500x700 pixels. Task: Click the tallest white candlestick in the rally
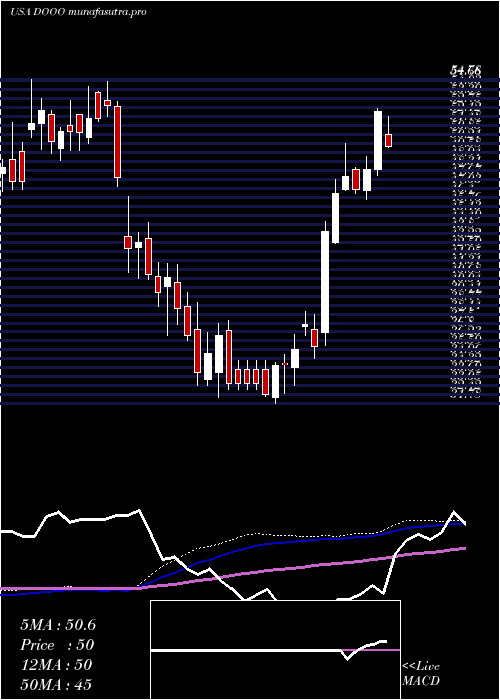point(325,282)
